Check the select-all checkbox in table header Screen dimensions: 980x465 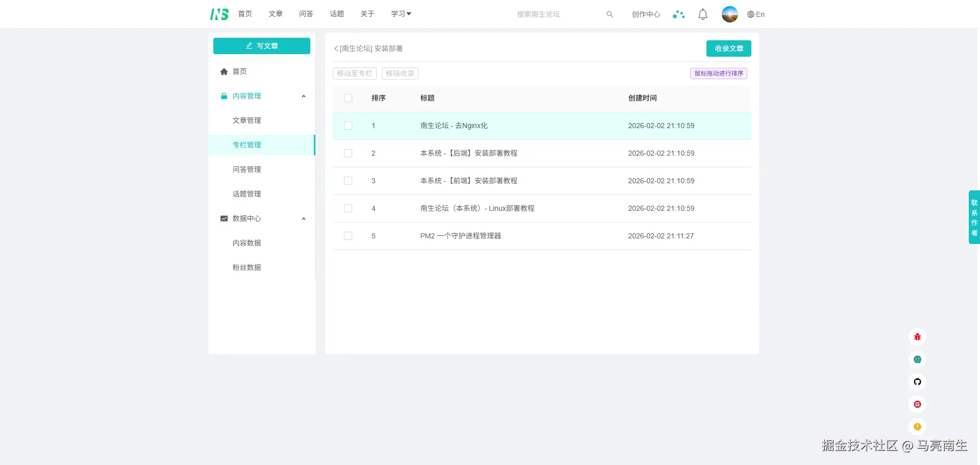(x=348, y=98)
